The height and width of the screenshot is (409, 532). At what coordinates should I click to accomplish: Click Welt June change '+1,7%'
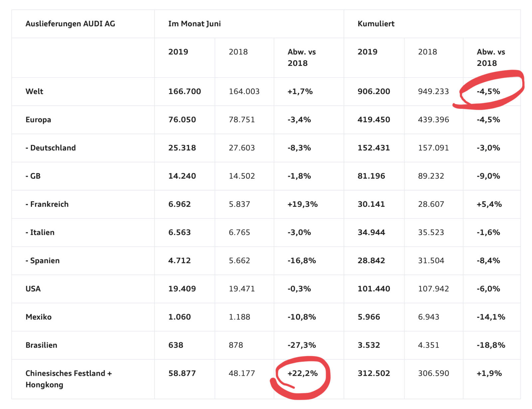[300, 91]
